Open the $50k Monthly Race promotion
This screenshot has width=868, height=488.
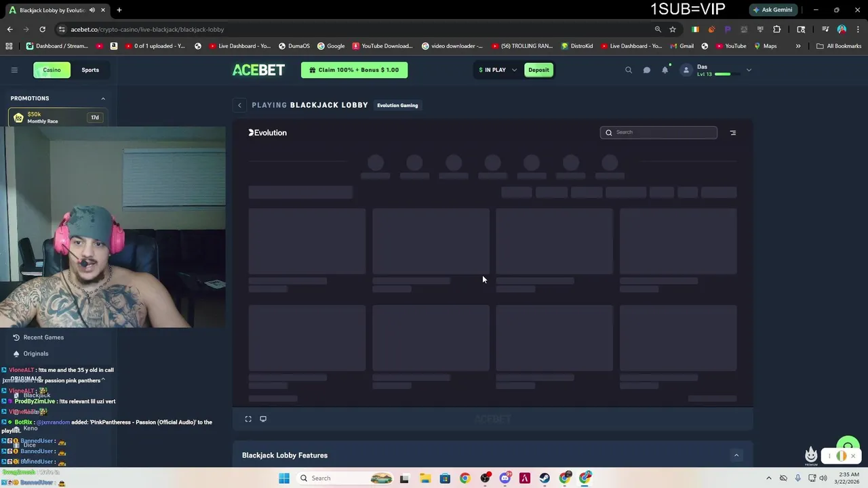pyautogui.click(x=57, y=117)
